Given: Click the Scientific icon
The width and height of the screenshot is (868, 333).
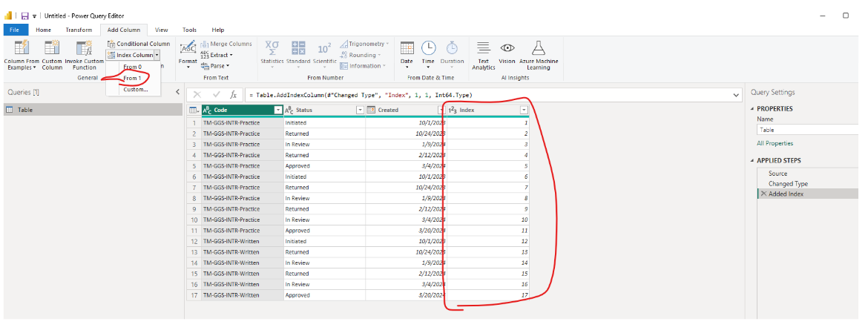Looking at the screenshot, I should (324, 47).
